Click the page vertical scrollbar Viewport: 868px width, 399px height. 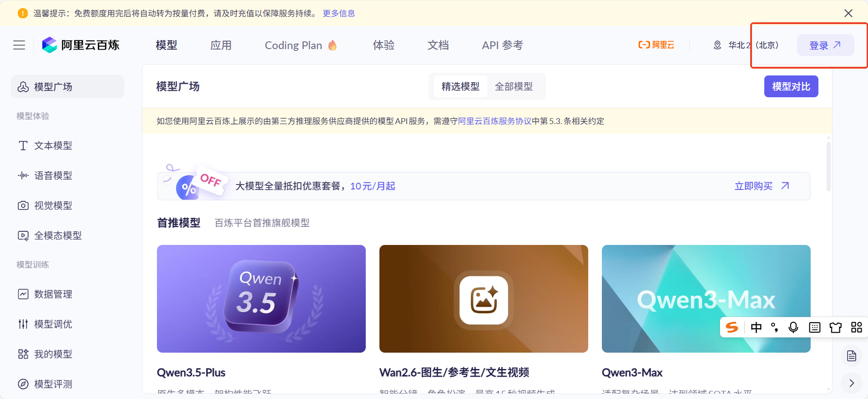[x=828, y=166]
